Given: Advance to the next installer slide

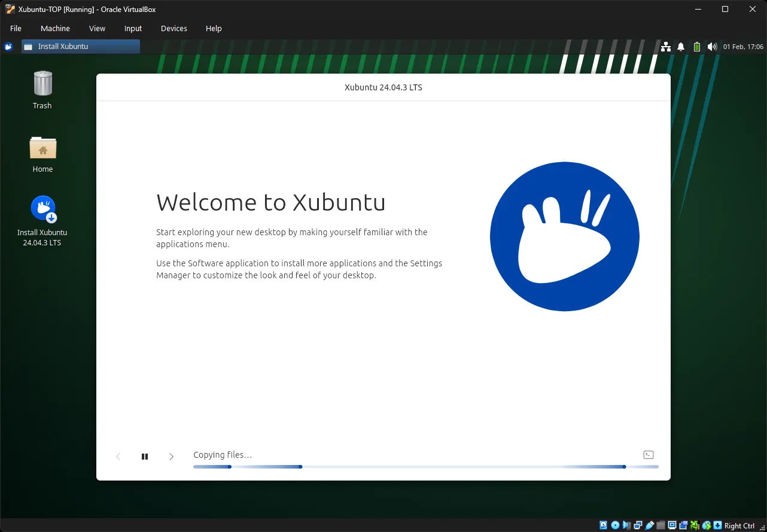Looking at the screenshot, I should [x=171, y=456].
